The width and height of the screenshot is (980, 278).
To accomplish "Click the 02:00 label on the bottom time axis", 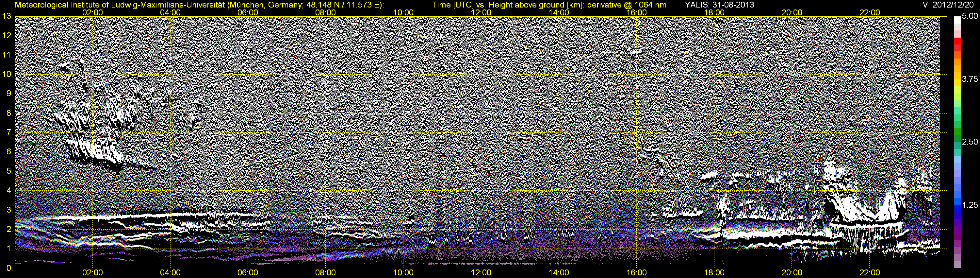I will 92,273.
